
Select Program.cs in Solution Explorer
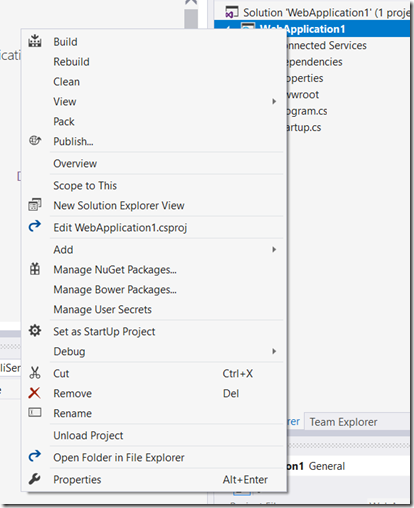(307, 111)
